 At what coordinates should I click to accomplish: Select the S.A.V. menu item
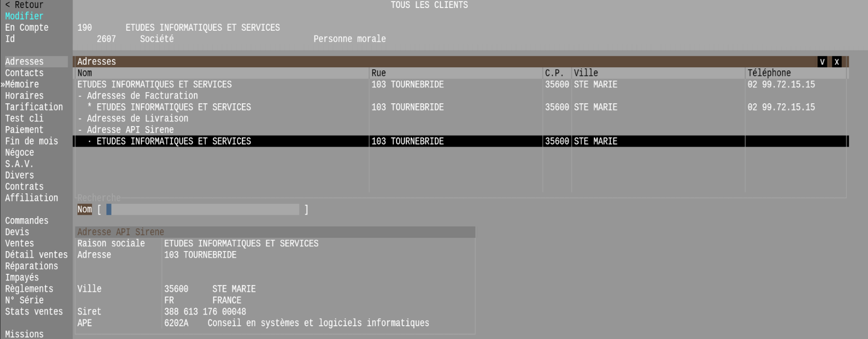(x=19, y=164)
